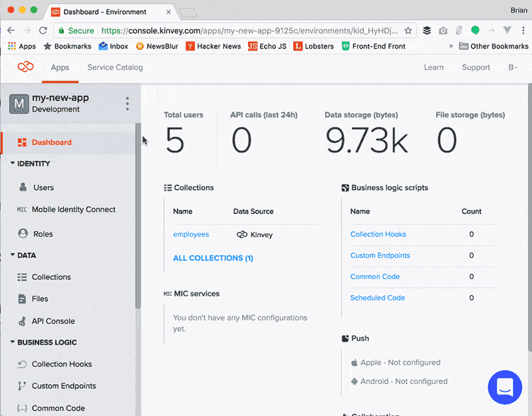The height and width of the screenshot is (416, 532).
Task: Click ALL COLLECTIONS (1) link
Action: [213, 258]
